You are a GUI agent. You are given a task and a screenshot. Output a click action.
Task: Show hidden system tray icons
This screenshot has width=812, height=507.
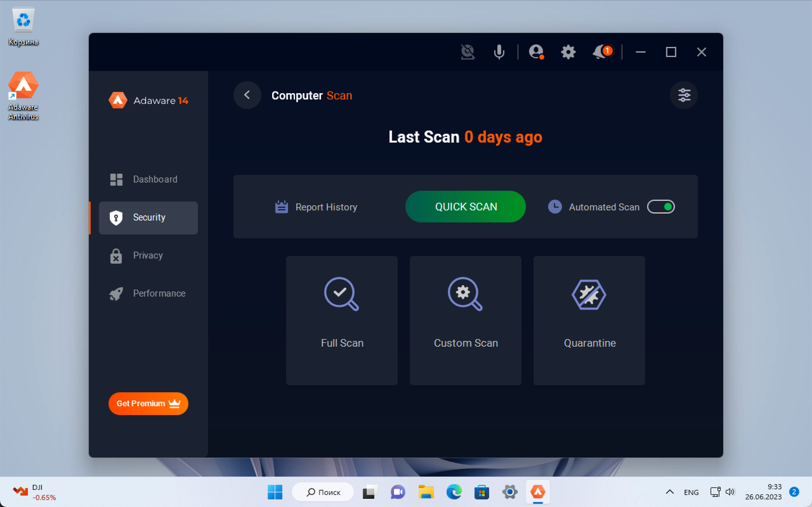pyautogui.click(x=670, y=492)
